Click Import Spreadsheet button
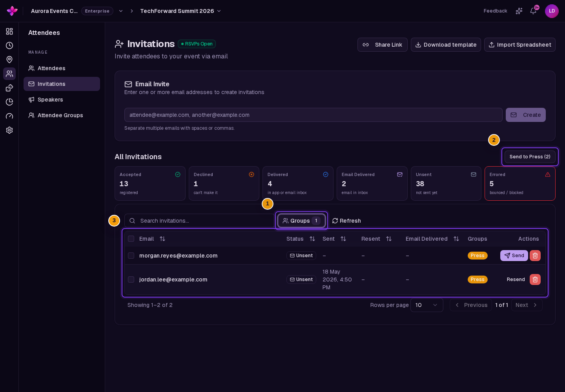The height and width of the screenshot is (392, 565). point(520,45)
